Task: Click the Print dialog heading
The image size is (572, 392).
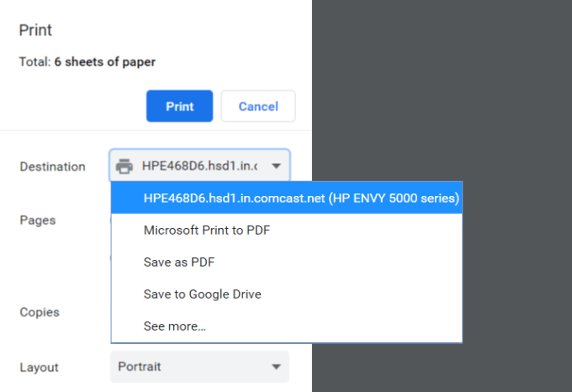Action: (x=35, y=30)
